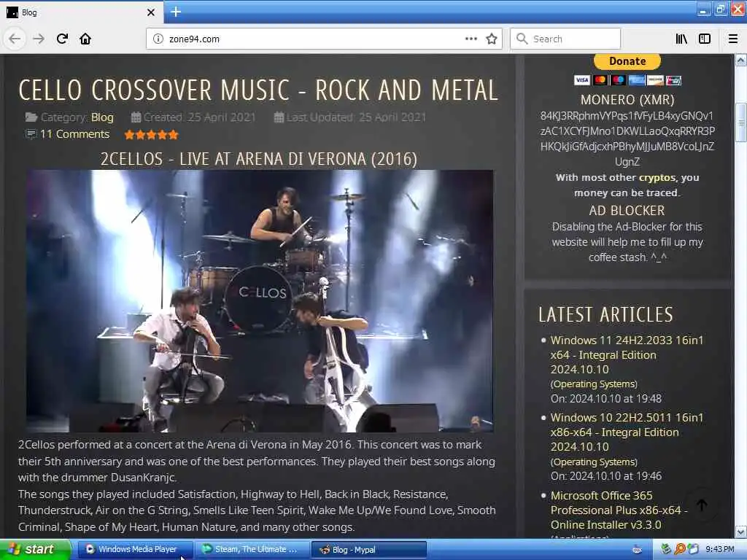Click the tray icon next to the clock
This screenshot has height=560, width=747.
pyautogui.click(x=693, y=550)
